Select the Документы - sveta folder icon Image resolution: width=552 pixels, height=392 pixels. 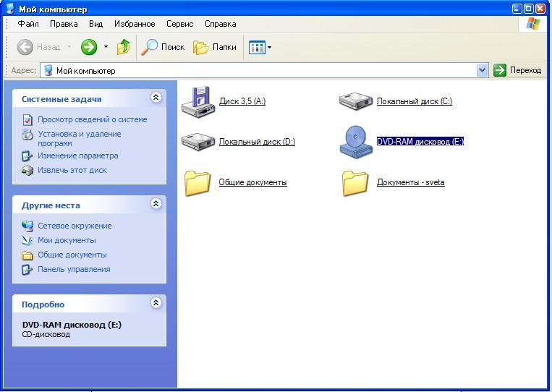pos(354,183)
